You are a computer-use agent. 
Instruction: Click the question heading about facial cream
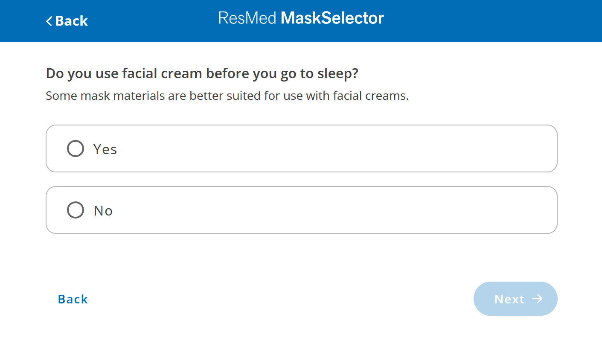pos(202,73)
